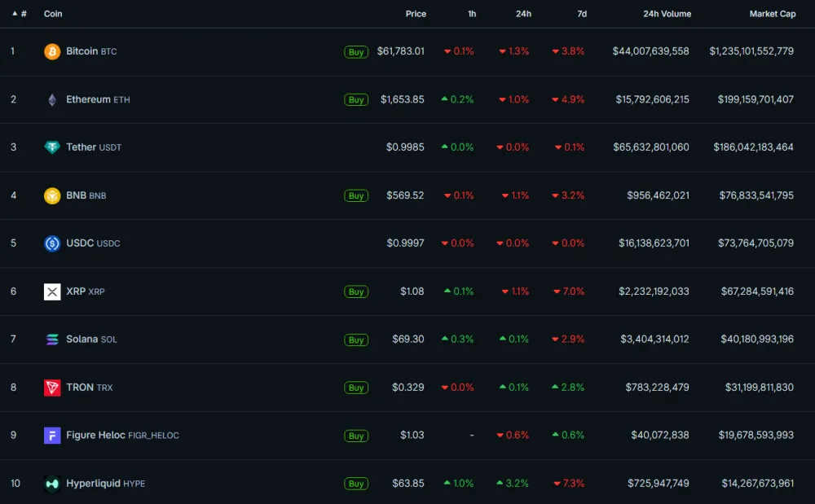
Task: Click the Solana logo icon
Action: 52,340
